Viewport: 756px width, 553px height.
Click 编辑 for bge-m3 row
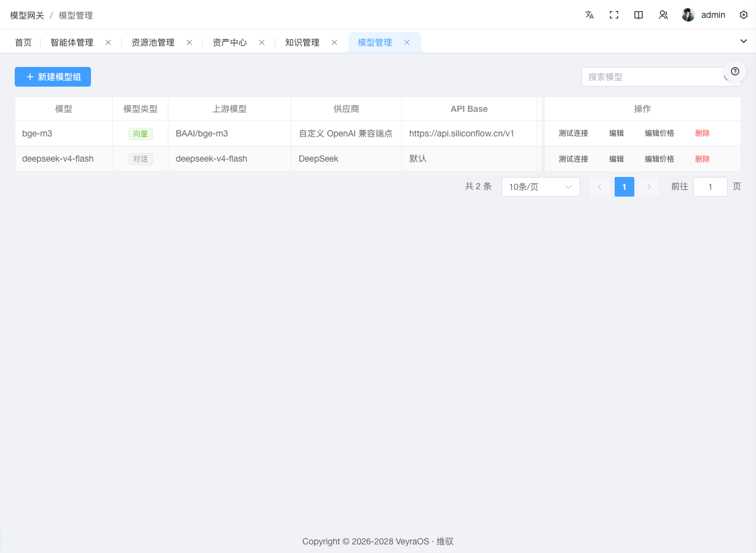point(616,133)
